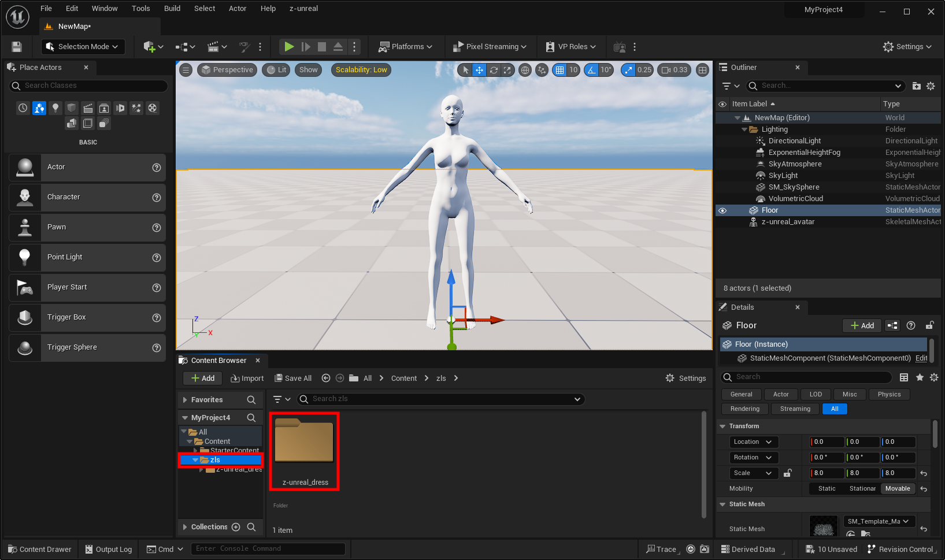The height and width of the screenshot is (560, 945).
Task: Open the File menu
Action: click(x=46, y=9)
